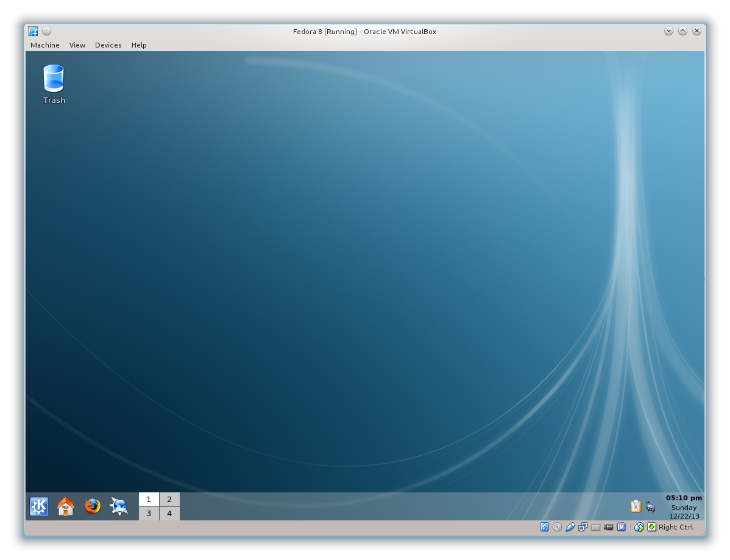Open the Help menu
This screenshot has height=560, width=730.
(139, 45)
